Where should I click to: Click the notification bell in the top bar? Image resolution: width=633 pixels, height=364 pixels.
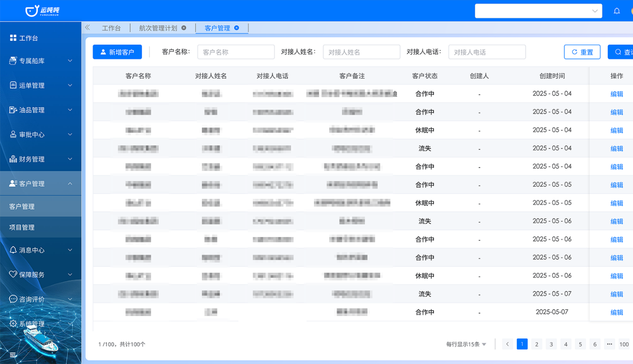[x=617, y=10]
